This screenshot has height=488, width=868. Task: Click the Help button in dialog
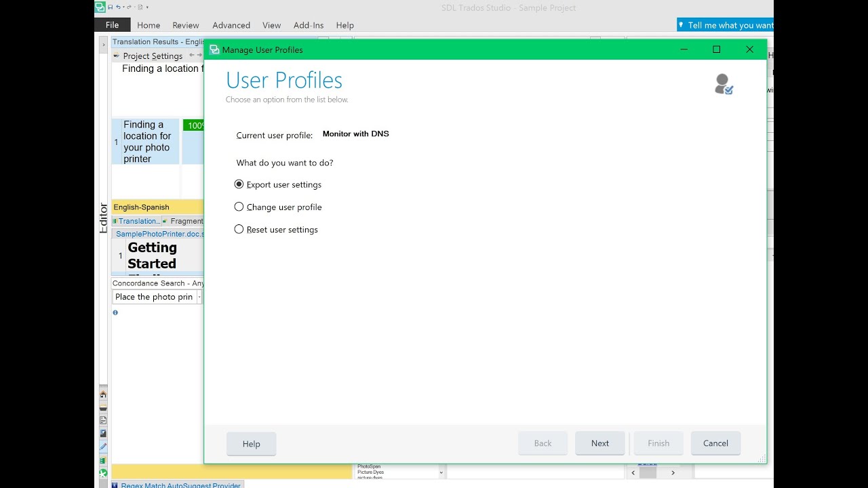tap(251, 443)
